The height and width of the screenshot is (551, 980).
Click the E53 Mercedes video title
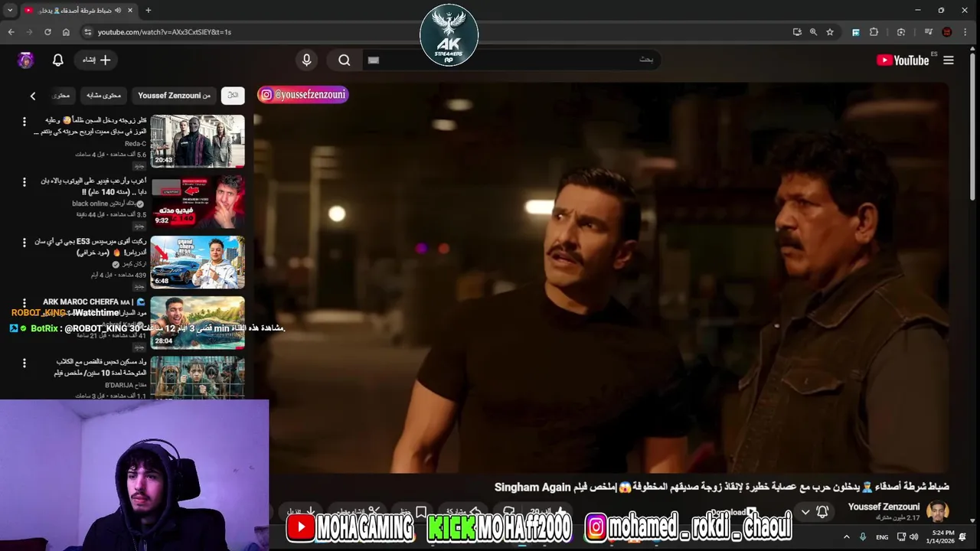coord(90,246)
